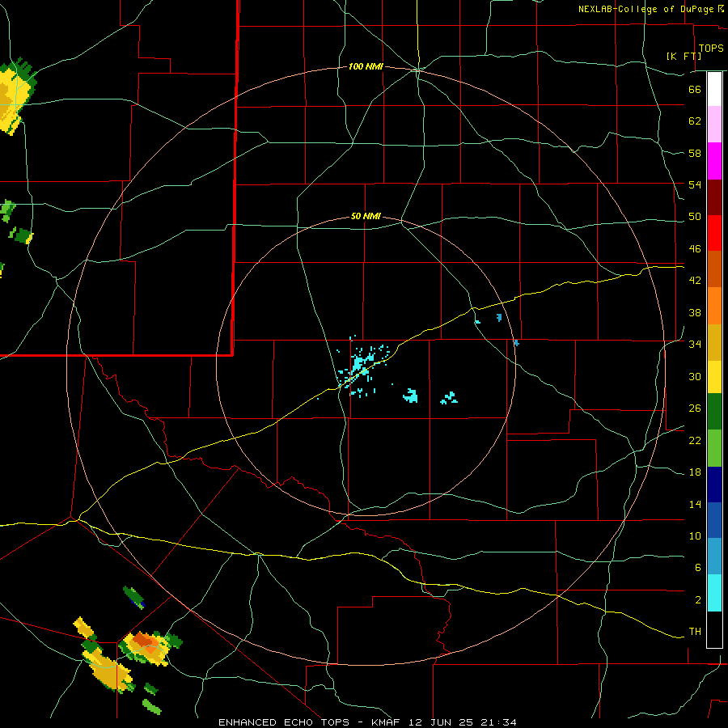
Task: Click the legend value '54'
Action: [x=695, y=184]
